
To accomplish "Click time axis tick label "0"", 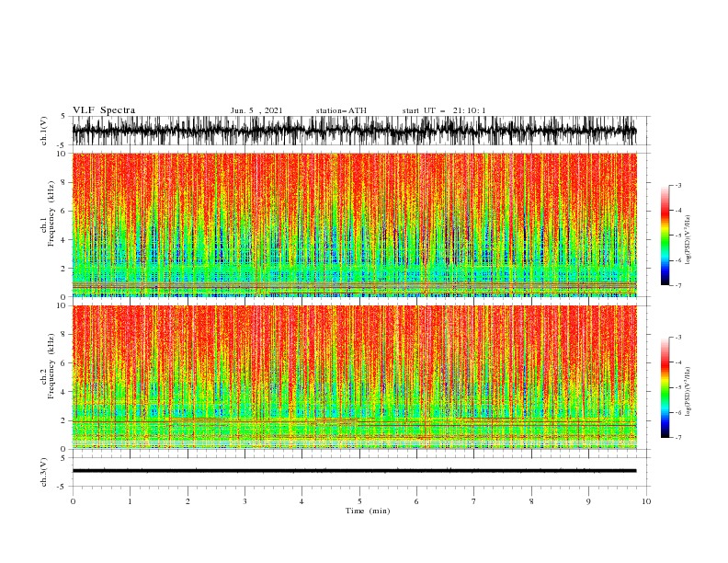I will pos(73,501).
